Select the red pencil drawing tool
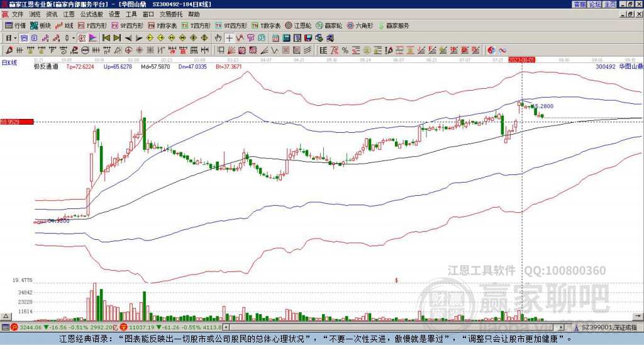Viewport: 644px width, 345px height. click(9, 50)
